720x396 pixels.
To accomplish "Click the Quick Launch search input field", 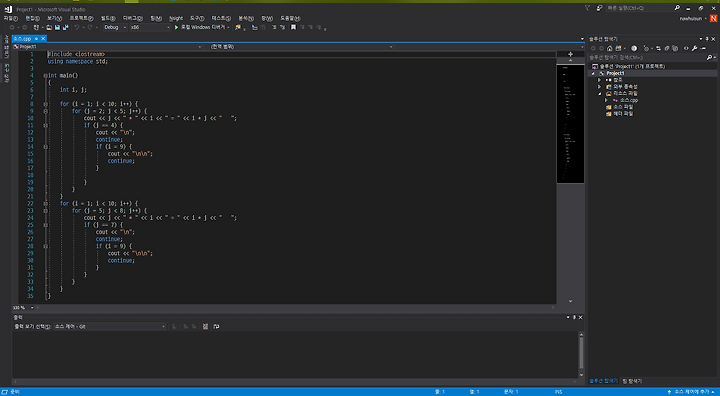I will click(x=639, y=8).
